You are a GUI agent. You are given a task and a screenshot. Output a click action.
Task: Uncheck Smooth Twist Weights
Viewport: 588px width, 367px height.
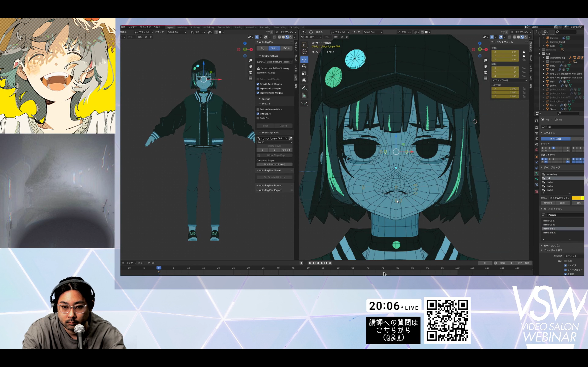pos(258,84)
